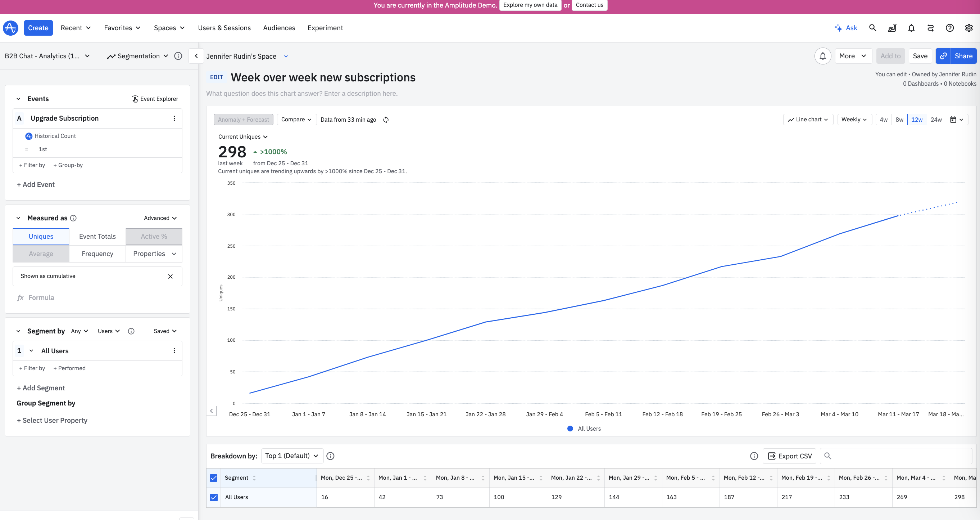Uncheck the All Users row checkbox

pos(214,497)
